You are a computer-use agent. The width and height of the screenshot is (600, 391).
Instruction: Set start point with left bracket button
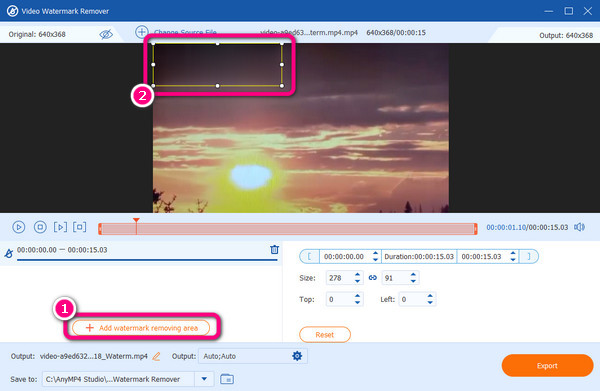[x=309, y=256]
